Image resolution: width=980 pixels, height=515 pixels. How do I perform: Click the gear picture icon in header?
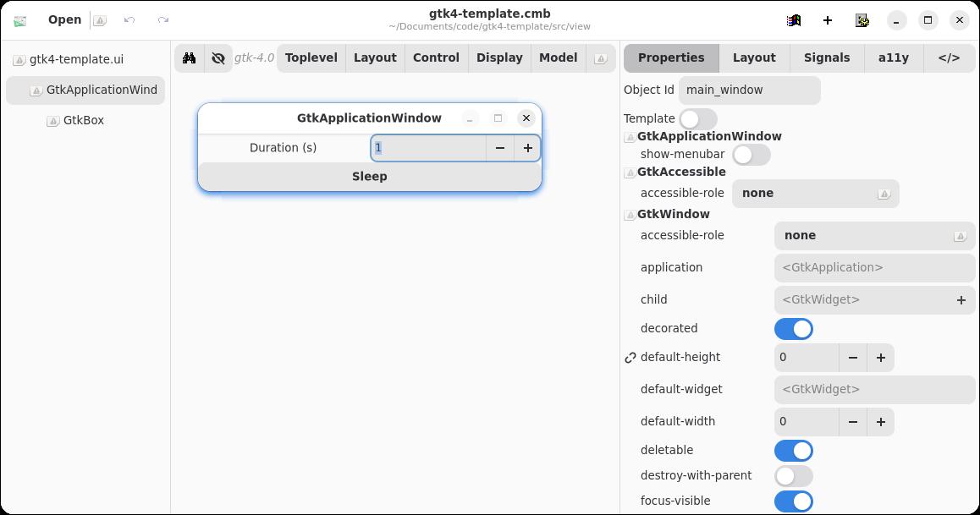click(x=862, y=19)
